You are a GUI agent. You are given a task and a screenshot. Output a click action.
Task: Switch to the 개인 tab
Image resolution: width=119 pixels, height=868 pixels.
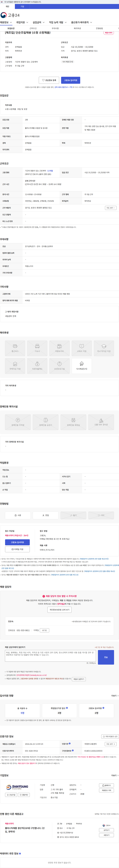coord(7,6)
